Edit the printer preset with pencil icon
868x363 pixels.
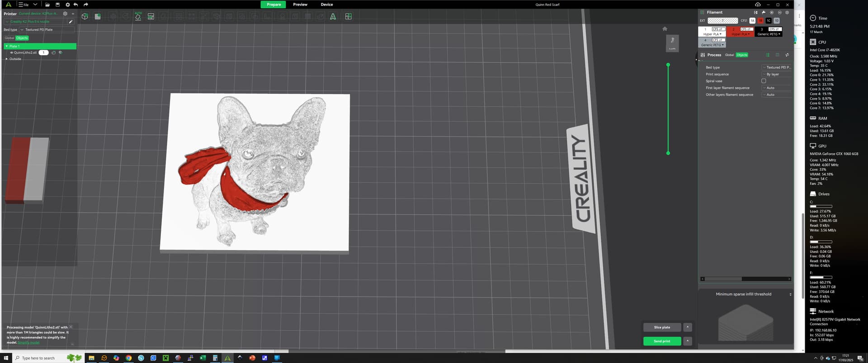click(x=71, y=22)
